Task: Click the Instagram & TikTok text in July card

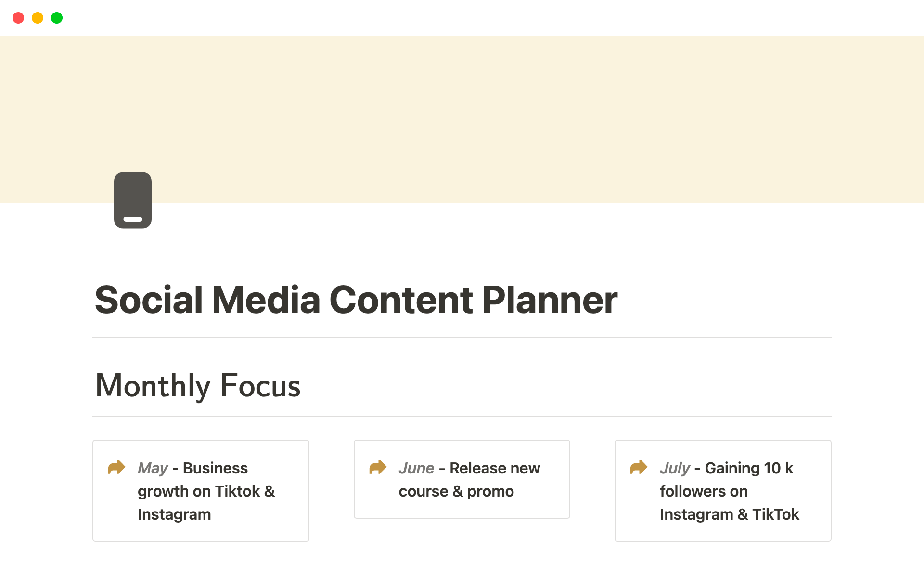Action: 730,514
